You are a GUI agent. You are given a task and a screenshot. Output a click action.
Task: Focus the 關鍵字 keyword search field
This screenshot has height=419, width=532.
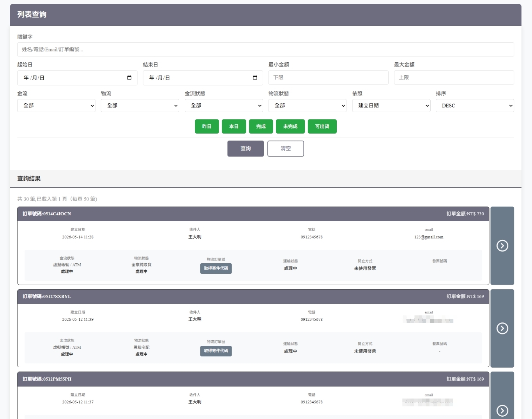click(x=265, y=49)
